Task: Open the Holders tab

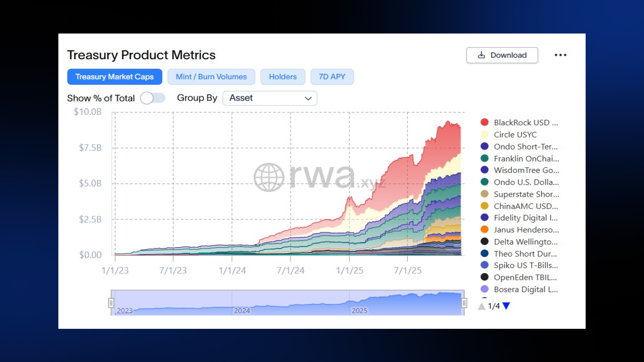Action: coord(283,77)
